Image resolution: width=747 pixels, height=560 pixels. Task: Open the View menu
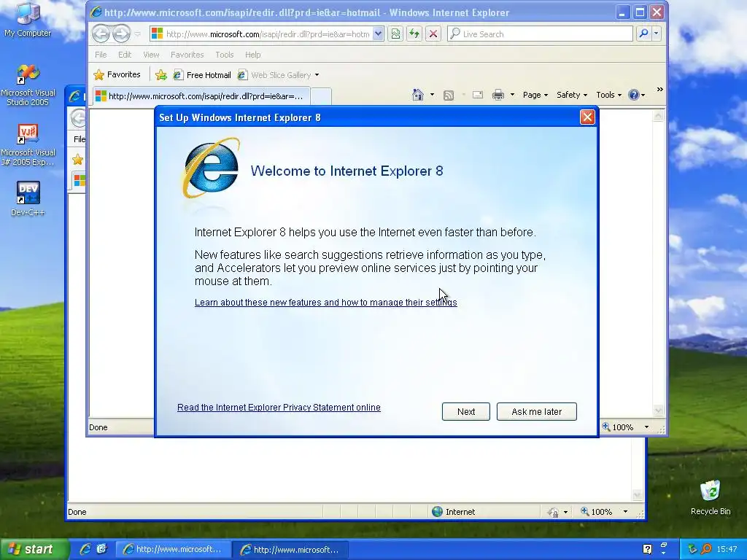click(x=151, y=55)
